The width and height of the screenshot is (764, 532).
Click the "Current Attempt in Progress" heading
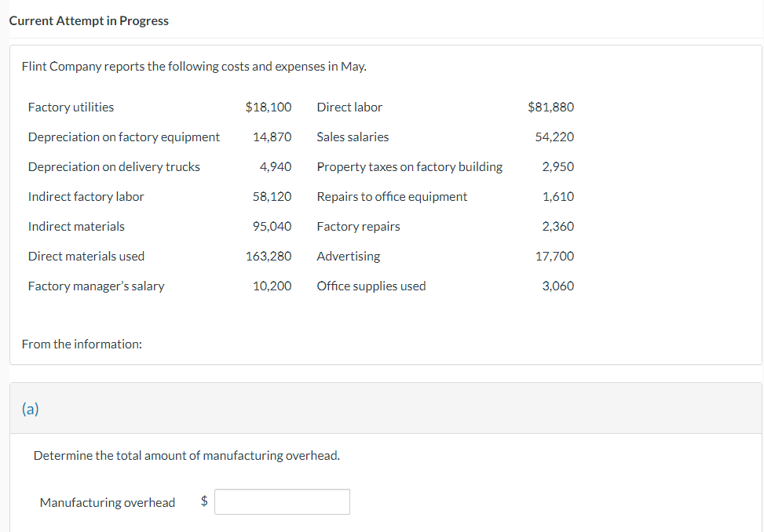point(89,21)
